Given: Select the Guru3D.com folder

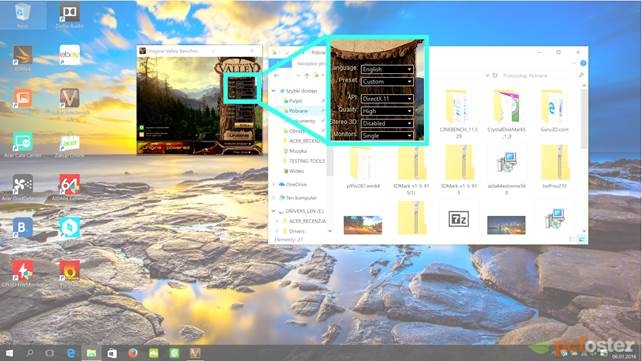Looking at the screenshot, I should [x=554, y=111].
